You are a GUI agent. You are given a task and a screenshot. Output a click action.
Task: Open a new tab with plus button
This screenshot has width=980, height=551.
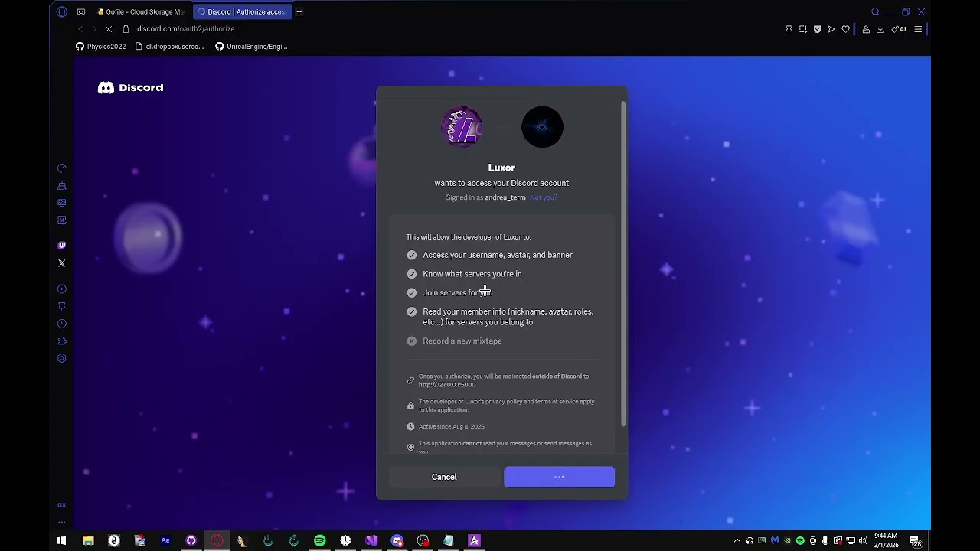(299, 11)
